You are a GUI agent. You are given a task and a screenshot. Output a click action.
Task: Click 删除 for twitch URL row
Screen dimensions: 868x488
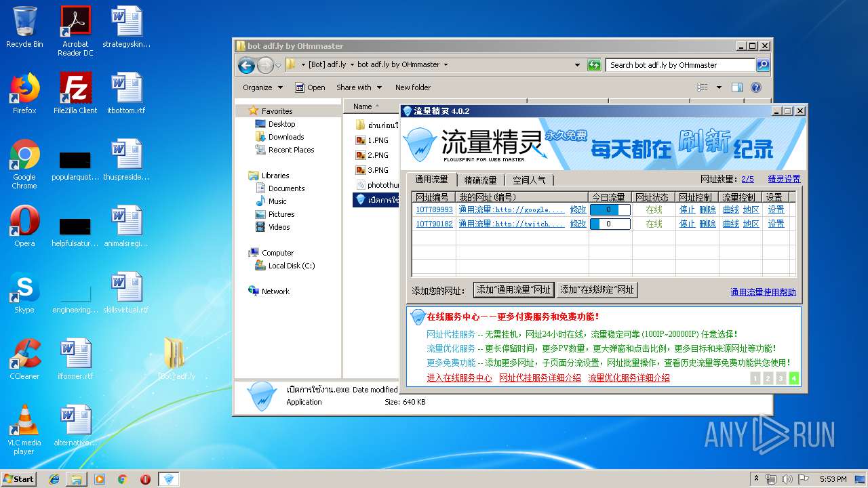[707, 224]
